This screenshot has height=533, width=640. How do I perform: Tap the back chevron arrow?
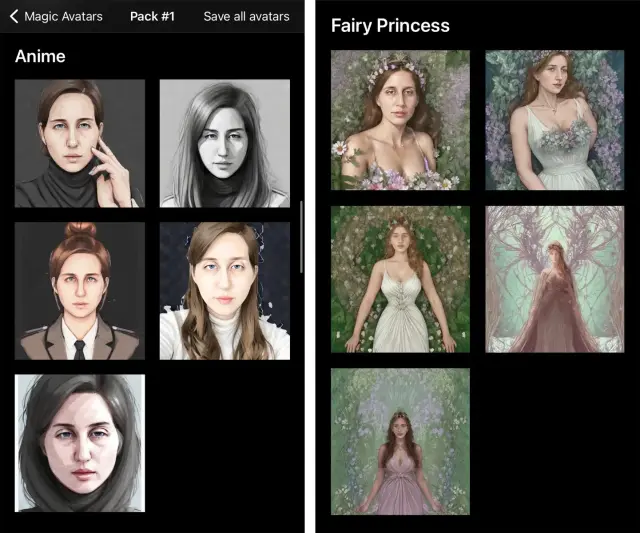pos(13,17)
